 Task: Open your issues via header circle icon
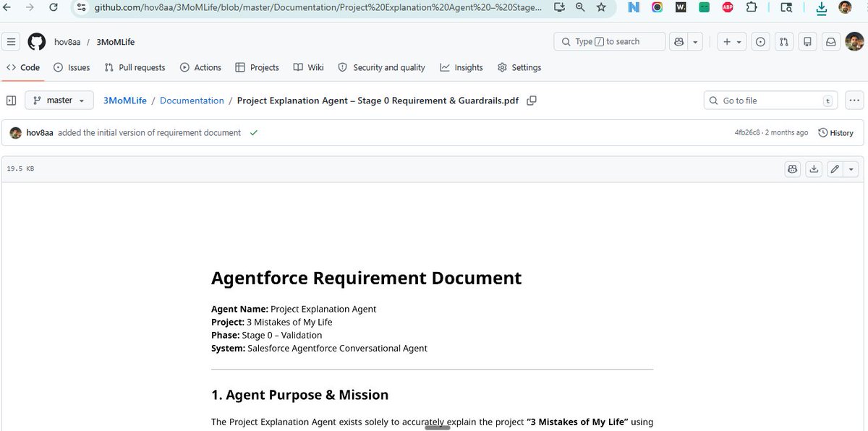coord(760,42)
